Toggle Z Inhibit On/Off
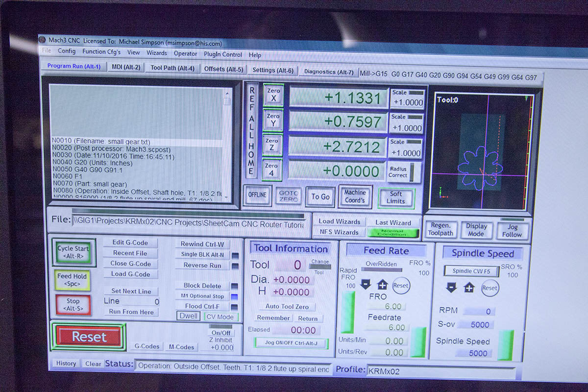This screenshot has width=588, height=392. coord(220,333)
